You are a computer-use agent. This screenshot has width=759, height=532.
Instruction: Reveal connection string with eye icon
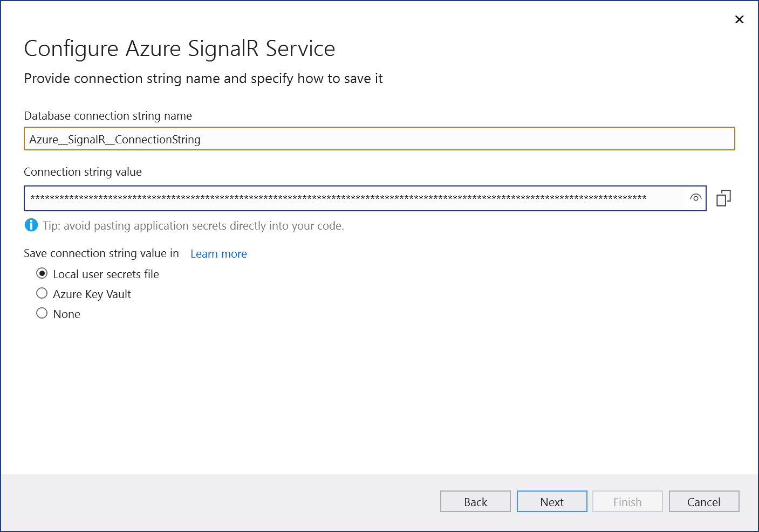tap(696, 198)
